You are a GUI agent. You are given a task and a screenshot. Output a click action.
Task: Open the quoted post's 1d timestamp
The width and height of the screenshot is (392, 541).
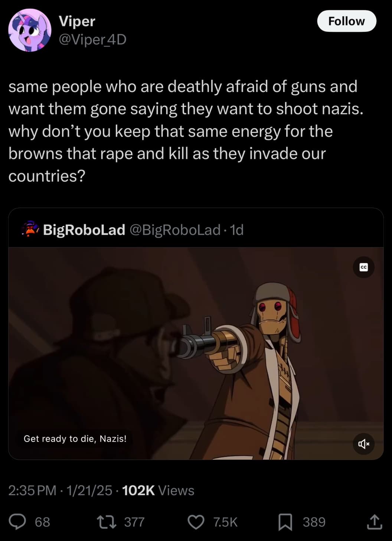(x=237, y=230)
